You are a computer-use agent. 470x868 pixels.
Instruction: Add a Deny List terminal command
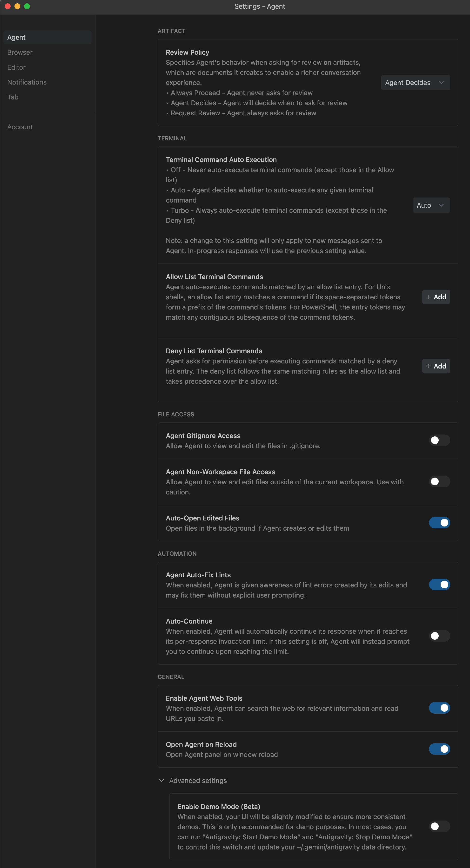coord(436,366)
